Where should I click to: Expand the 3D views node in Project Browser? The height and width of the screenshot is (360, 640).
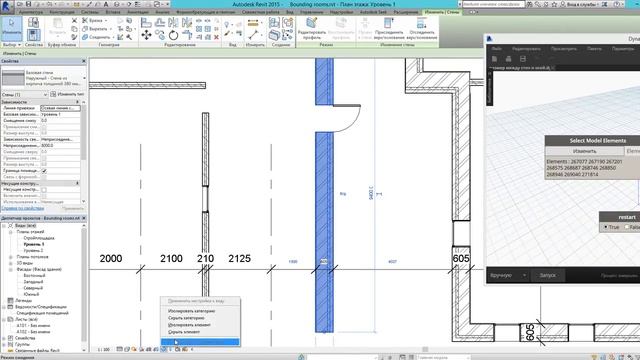(x=11, y=263)
